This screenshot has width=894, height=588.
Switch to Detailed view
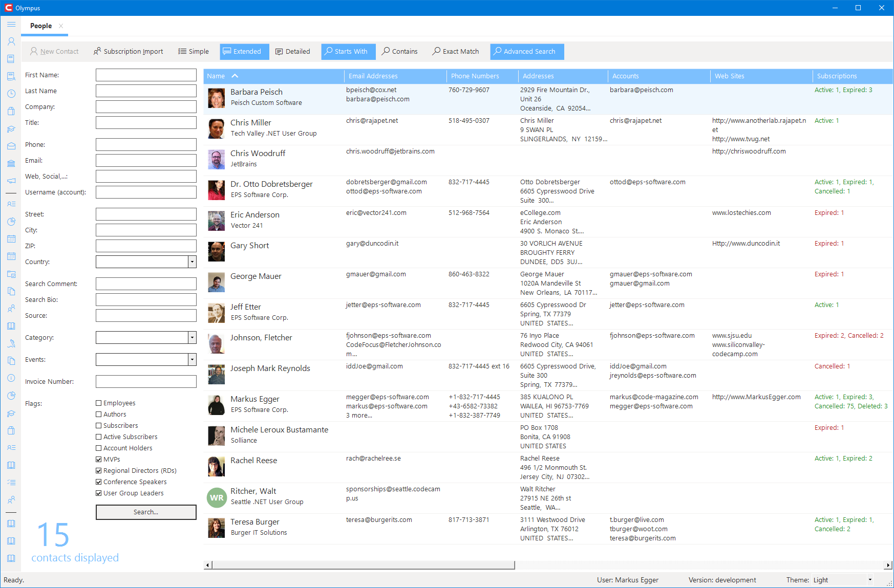click(293, 52)
